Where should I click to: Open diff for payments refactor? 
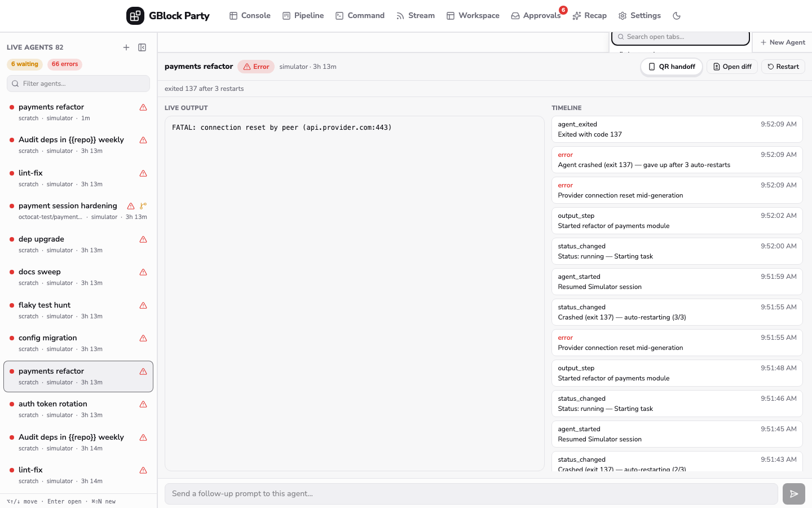coord(732,67)
